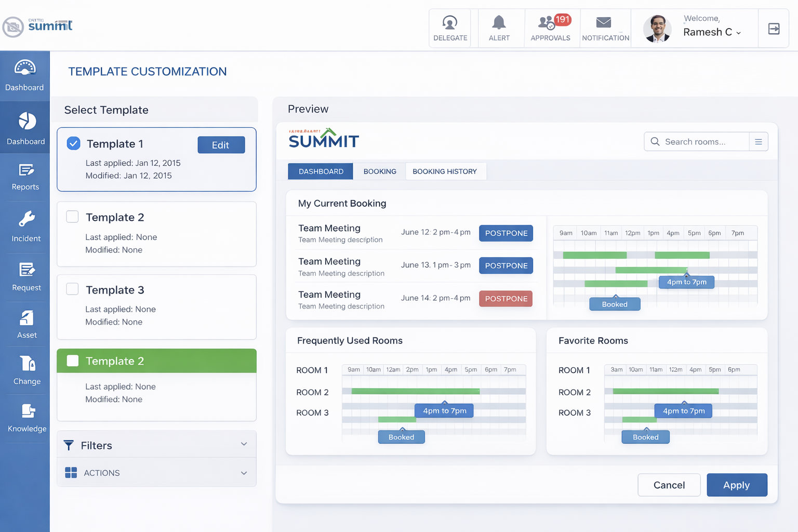
Task: Click the Apply button
Action: [736, 485]
